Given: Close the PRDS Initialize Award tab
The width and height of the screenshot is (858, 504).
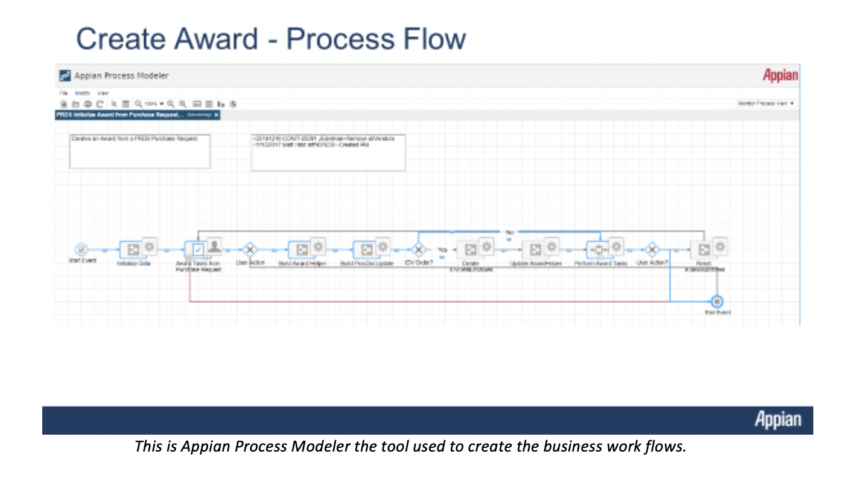Looking at the screenshot, I should [x=216, y=115].
